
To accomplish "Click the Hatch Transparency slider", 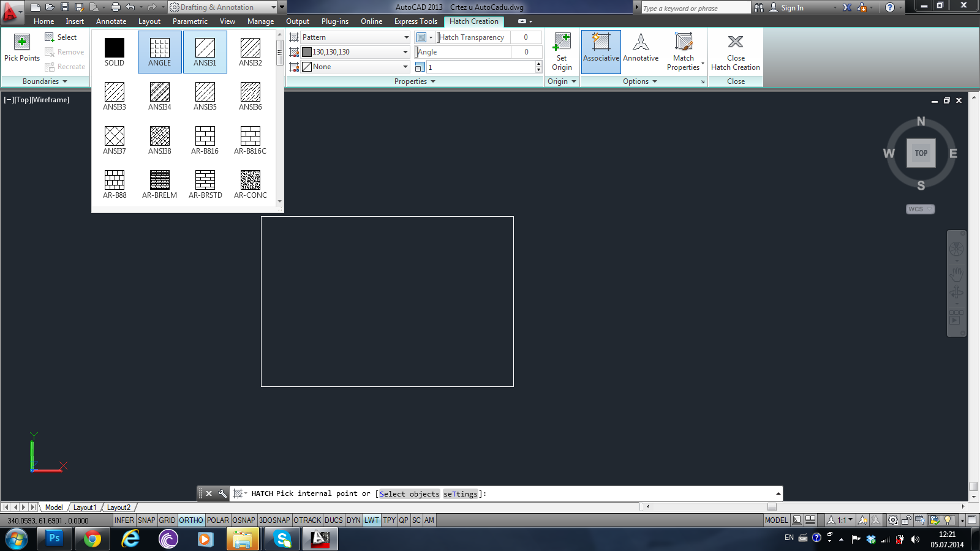I will 473,37.
